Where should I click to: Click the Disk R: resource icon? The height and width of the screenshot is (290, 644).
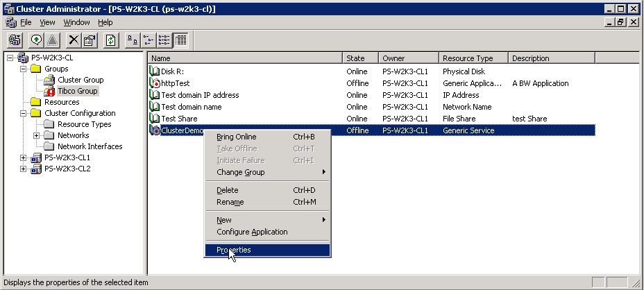[155, 71]
